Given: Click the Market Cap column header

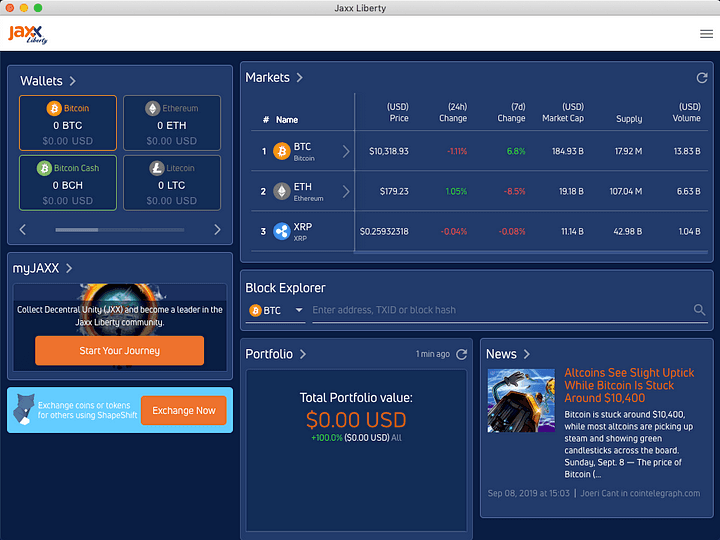Looking at the screenshot, I should pos(563,112).
